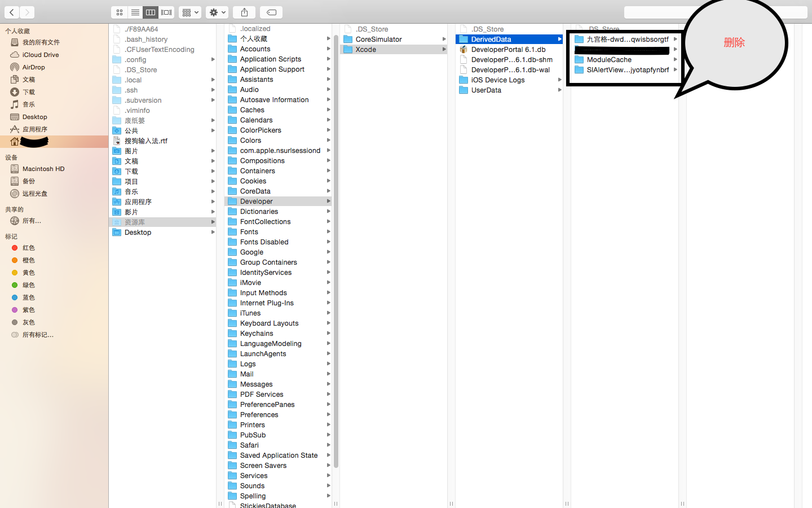Expand the 项目 folder arrow
The width and height of the screenshot is (812, 508).
click(x=213, y=182)
